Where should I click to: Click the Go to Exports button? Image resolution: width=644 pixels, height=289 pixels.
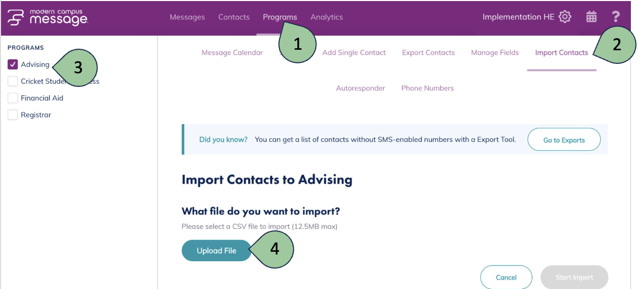click(x=564, y=140)
